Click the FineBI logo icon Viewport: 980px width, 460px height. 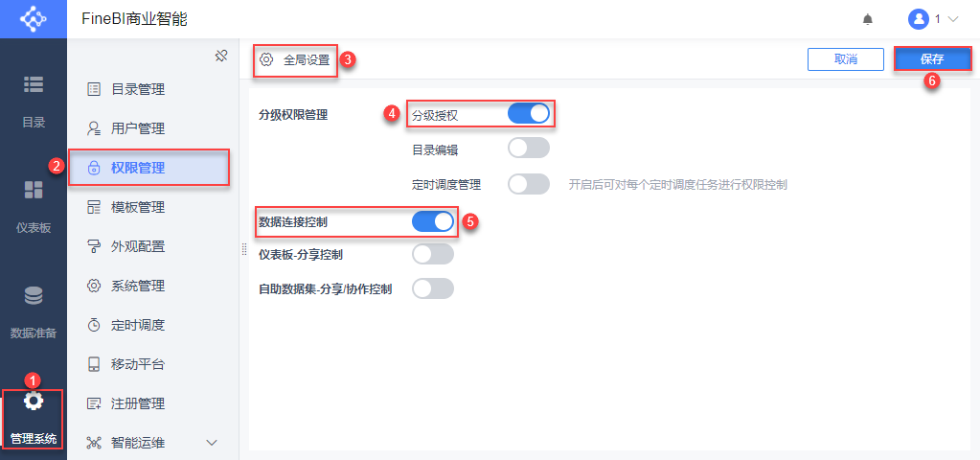pyautogui.click(x=33, y=19)
